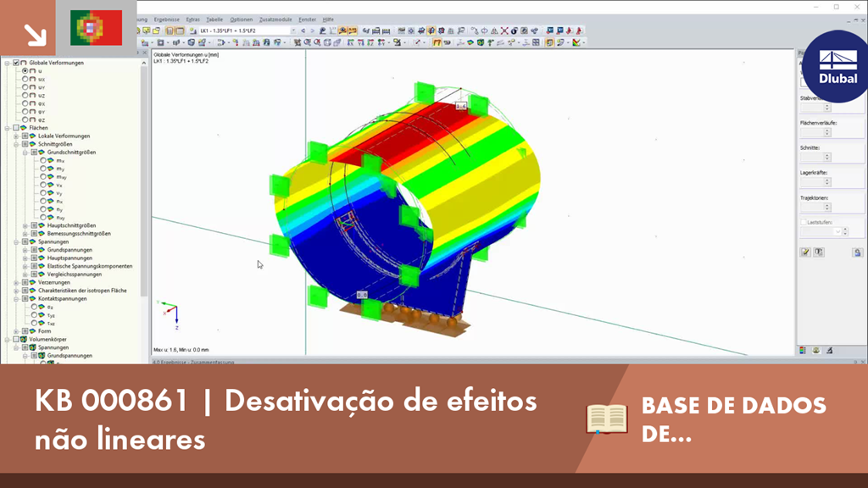
Task: Select the σz contact stress radio button
Action: [x=34, y=307]
